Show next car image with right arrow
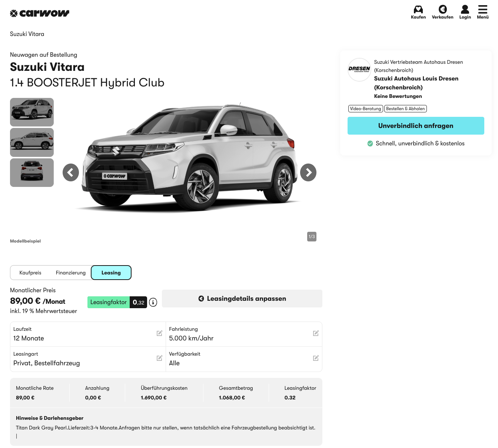 pos(308,172)
